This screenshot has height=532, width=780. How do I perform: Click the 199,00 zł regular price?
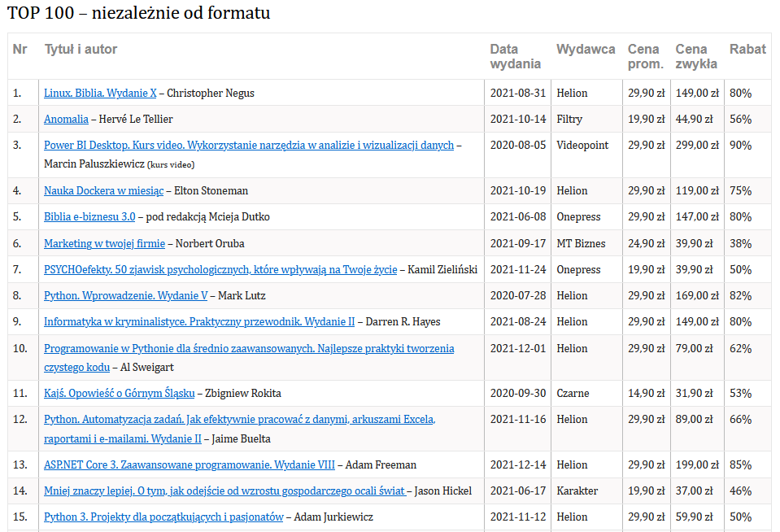[x=697, y=464]
